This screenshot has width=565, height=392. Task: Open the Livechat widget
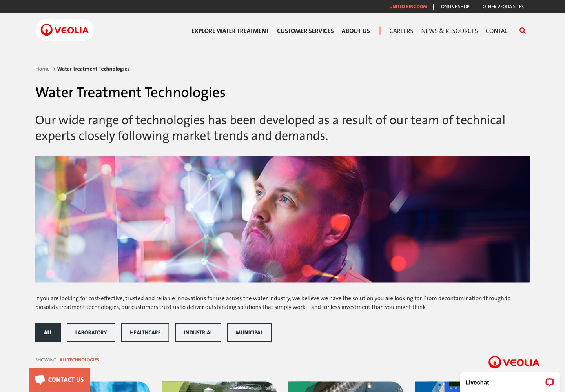point(510,382)
